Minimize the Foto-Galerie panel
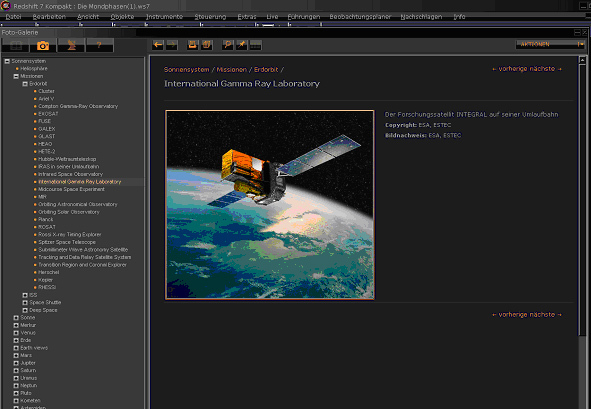The image size is (591, 409). (x=577, y=32)
